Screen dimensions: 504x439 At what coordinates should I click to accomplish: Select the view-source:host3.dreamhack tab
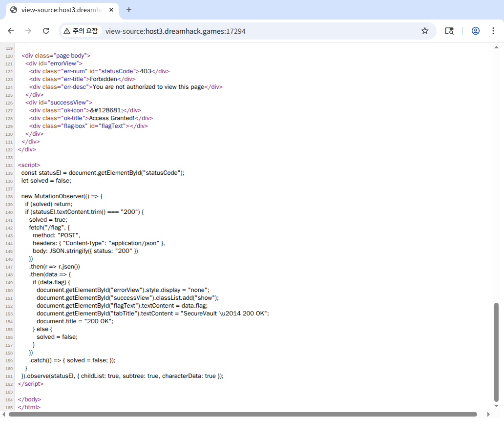(x=63, y=10)
